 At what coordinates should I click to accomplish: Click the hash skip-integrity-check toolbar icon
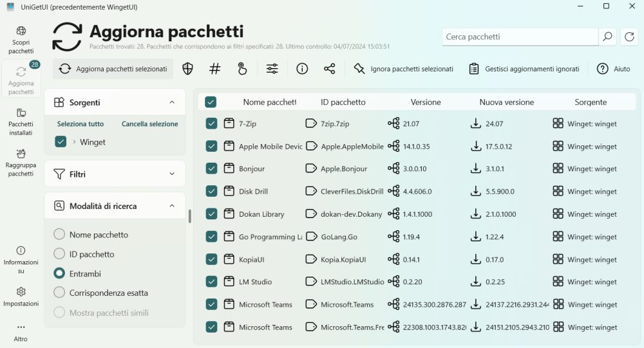coord(215,69)
